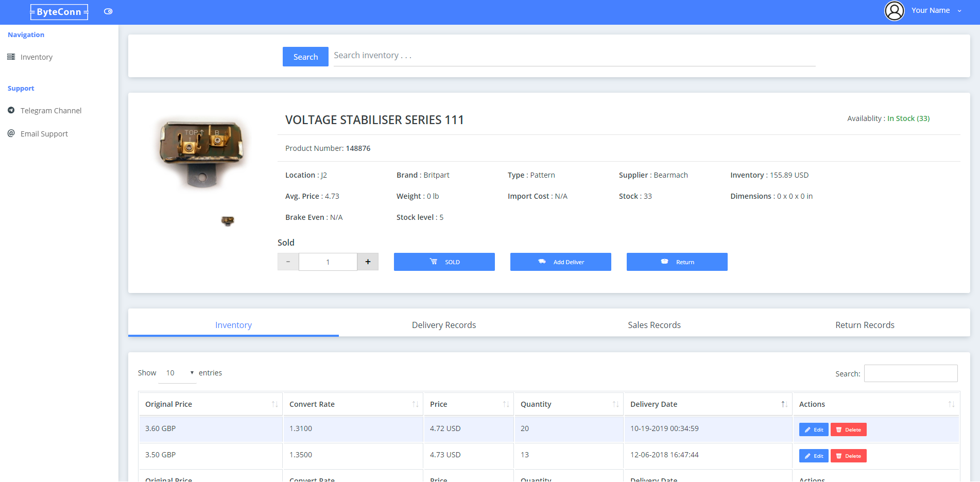Click the Inventory list icon in sidebar
The height and width of the screenshot is (482, 980).
pos(11,57)
